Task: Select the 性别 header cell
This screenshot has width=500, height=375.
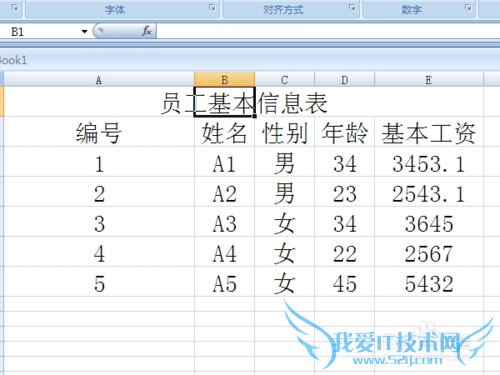Action: point(285,132)
